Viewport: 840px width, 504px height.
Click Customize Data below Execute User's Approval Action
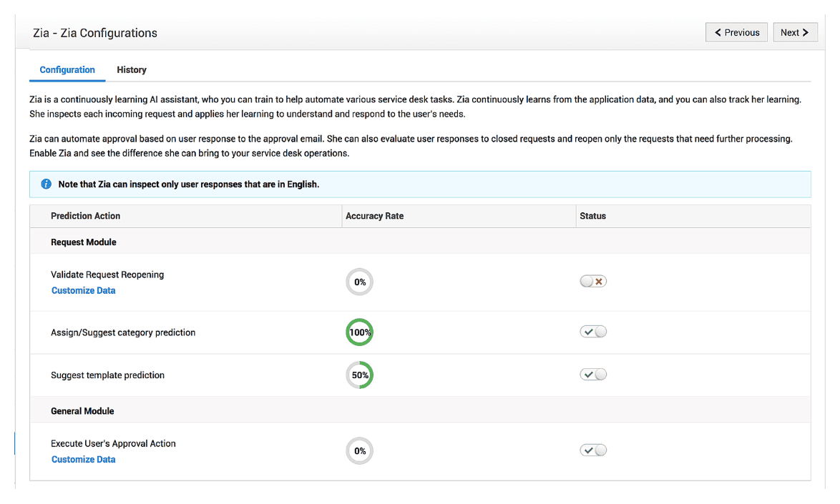83,459
